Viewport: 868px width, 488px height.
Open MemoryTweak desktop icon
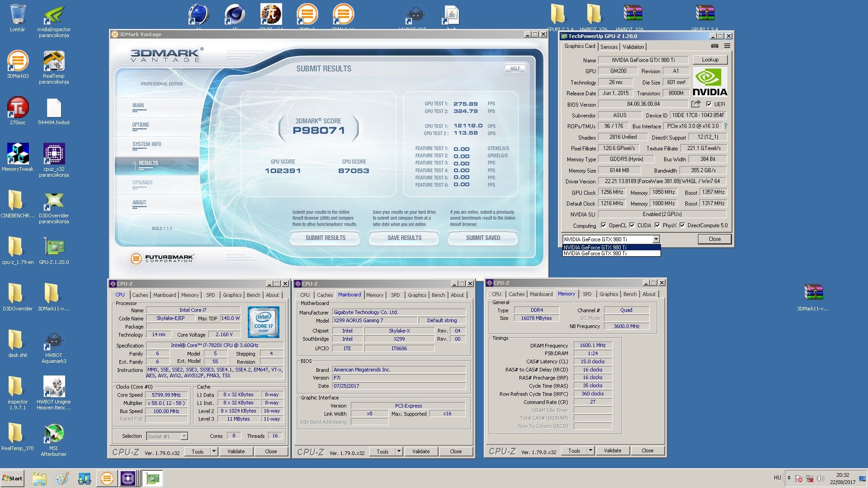click(18, 154)
